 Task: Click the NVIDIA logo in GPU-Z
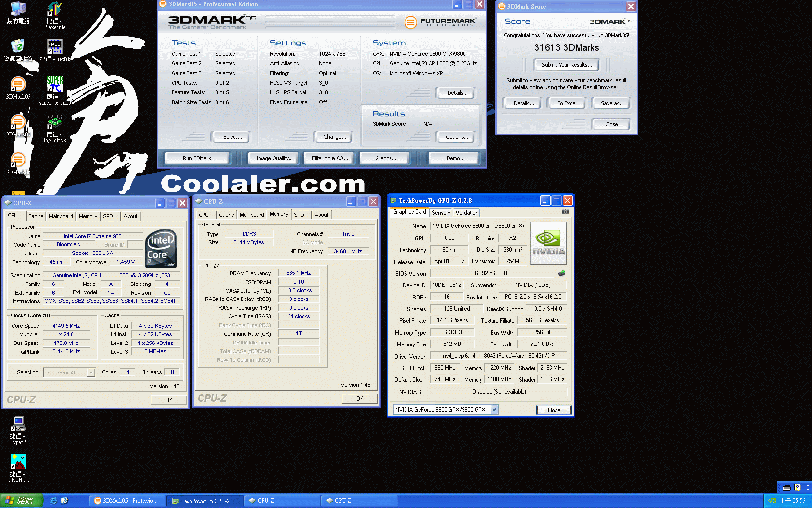click(x=549, y=243)
